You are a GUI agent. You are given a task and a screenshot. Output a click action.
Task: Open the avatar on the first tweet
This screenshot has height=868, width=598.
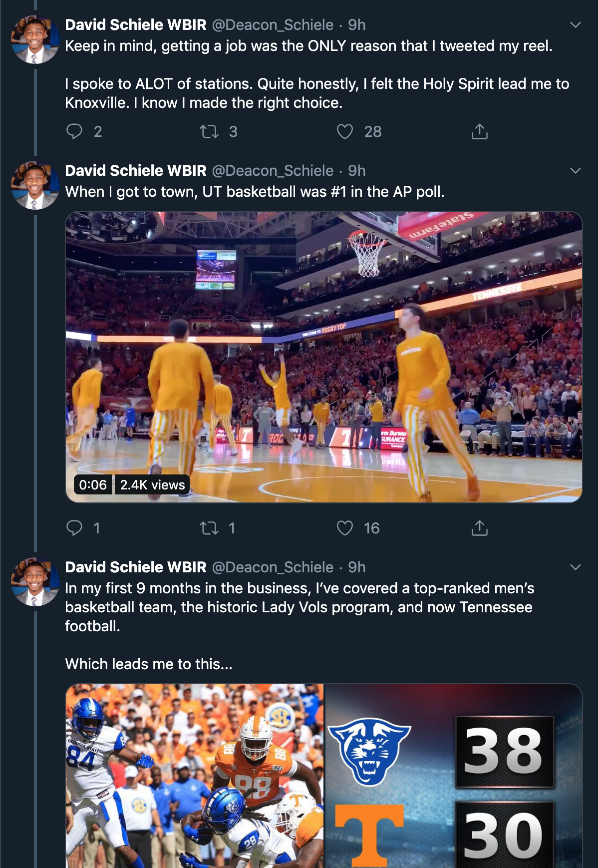[35, 39]
